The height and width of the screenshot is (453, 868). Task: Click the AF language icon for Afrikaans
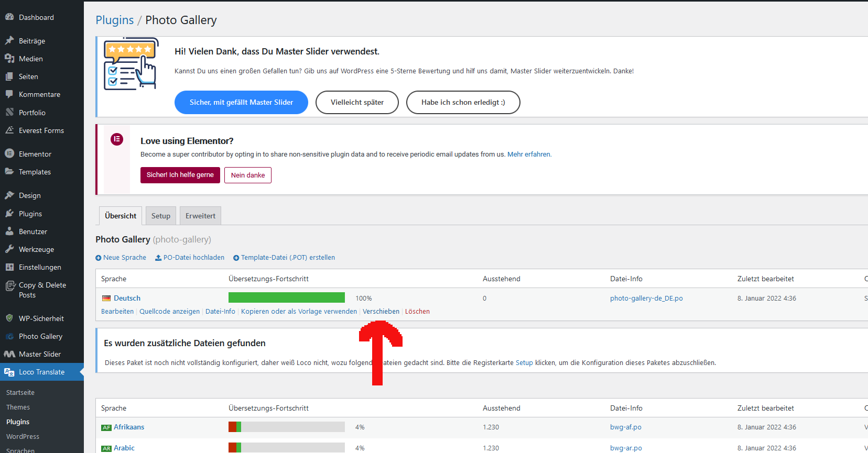tap(106, 427)
